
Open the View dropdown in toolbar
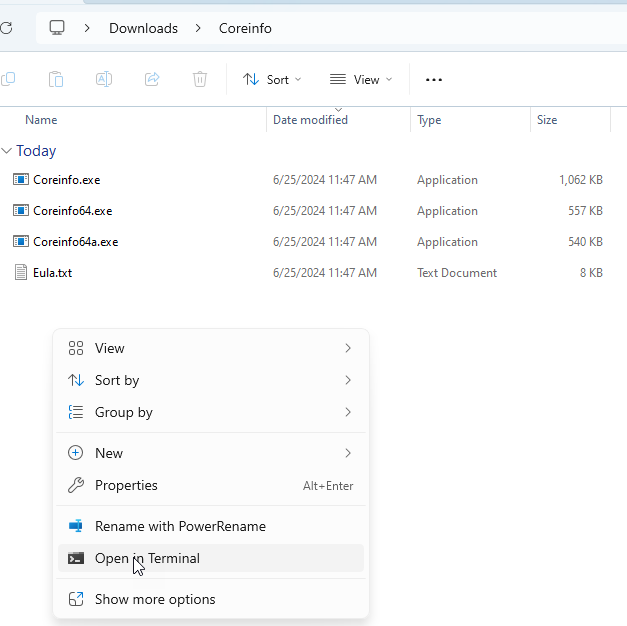[x=361, y=79]
